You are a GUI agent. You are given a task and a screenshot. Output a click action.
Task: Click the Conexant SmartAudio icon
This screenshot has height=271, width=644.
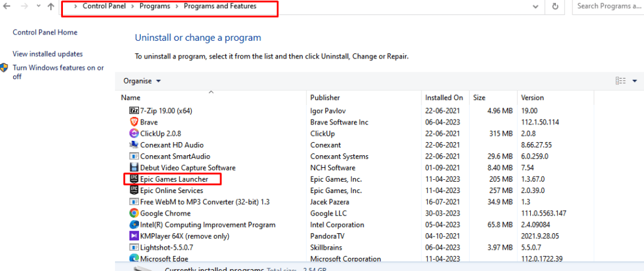pos(134,157)
